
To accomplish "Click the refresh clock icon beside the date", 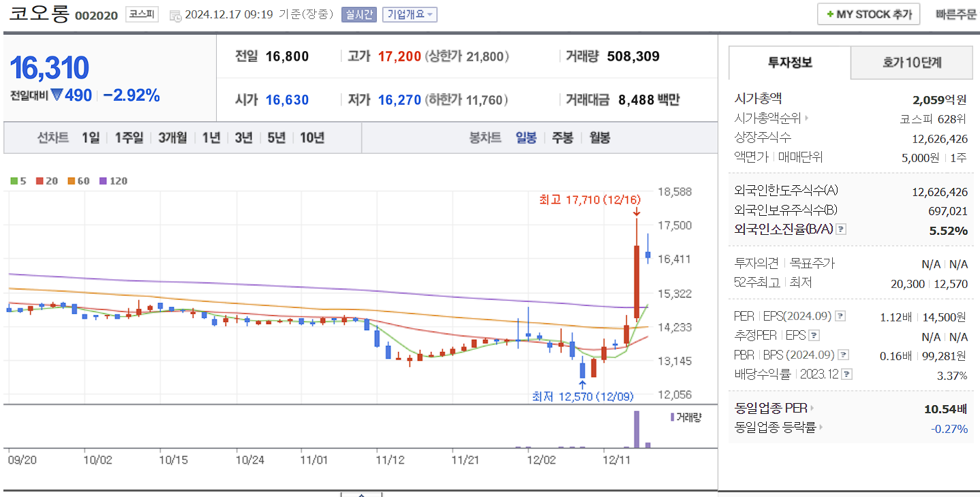I will point(176,14).
